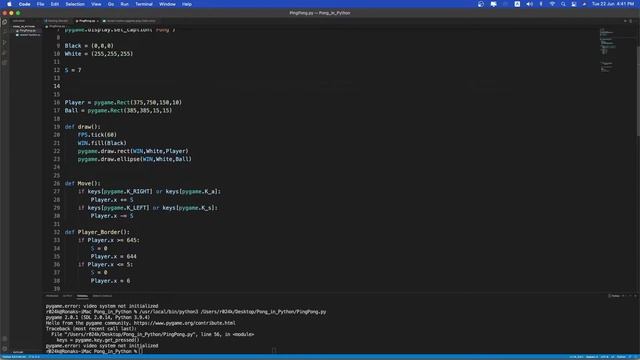Click the menu bar date and time

tap(613, 4)
